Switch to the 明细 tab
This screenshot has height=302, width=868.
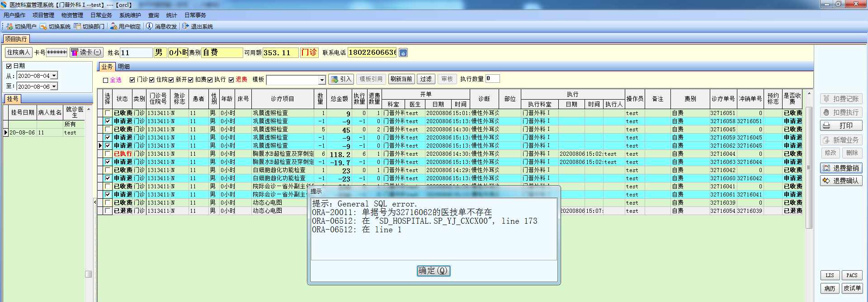point(124,67)
